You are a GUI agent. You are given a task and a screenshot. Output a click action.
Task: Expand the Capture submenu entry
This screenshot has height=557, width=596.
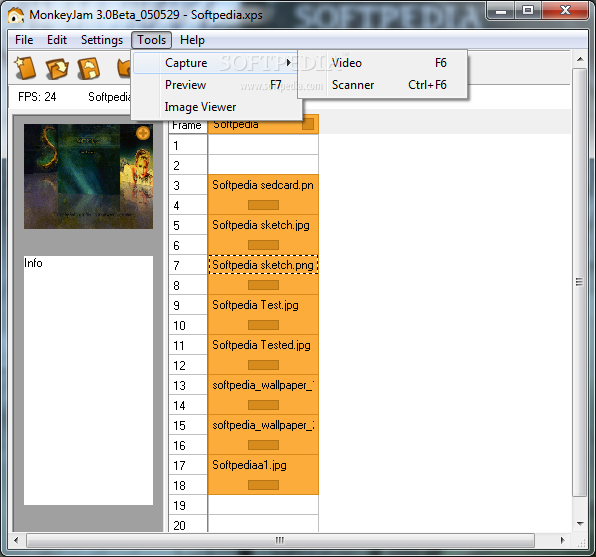[215, 63]
